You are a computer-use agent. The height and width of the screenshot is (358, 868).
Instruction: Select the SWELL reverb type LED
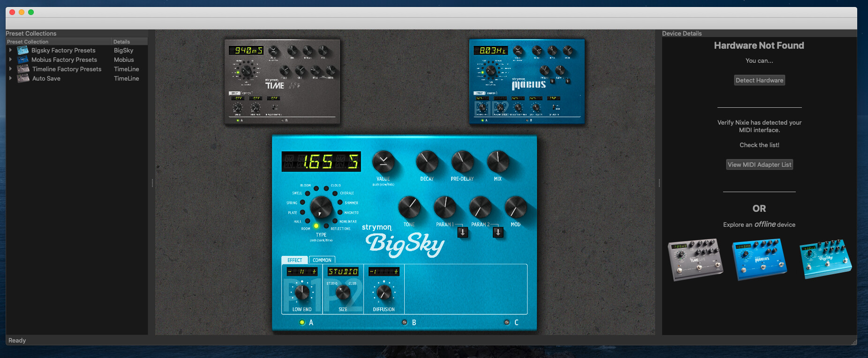click(308, 194)
